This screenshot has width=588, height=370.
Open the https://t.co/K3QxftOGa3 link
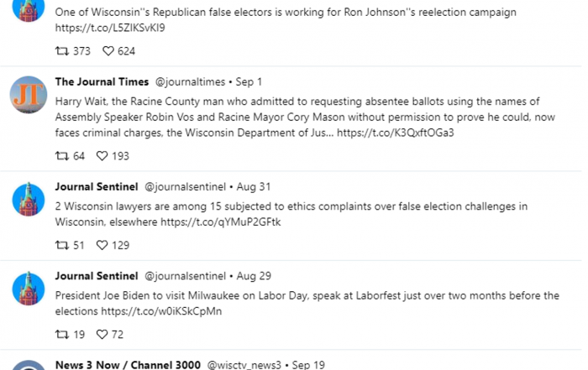[x=396, y=133]
